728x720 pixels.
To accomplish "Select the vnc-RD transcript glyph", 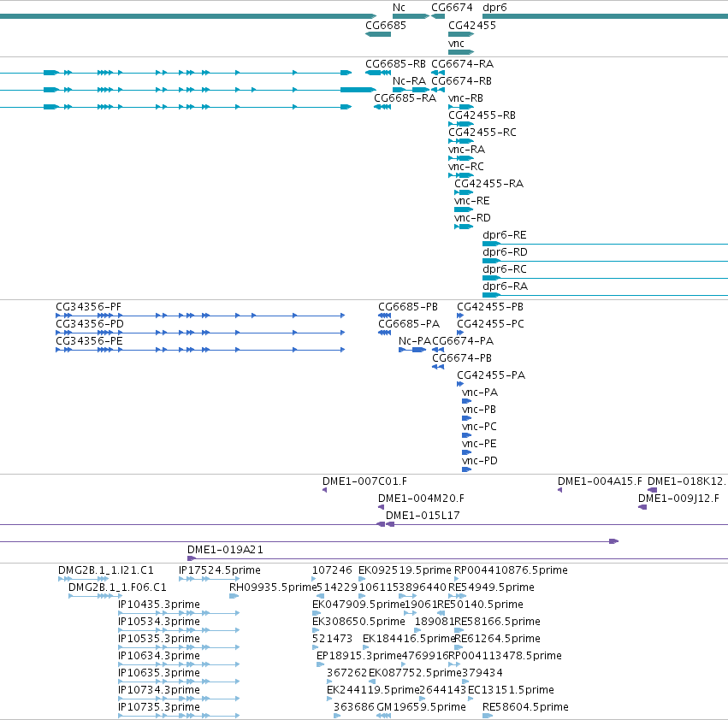I will point(464,227).
